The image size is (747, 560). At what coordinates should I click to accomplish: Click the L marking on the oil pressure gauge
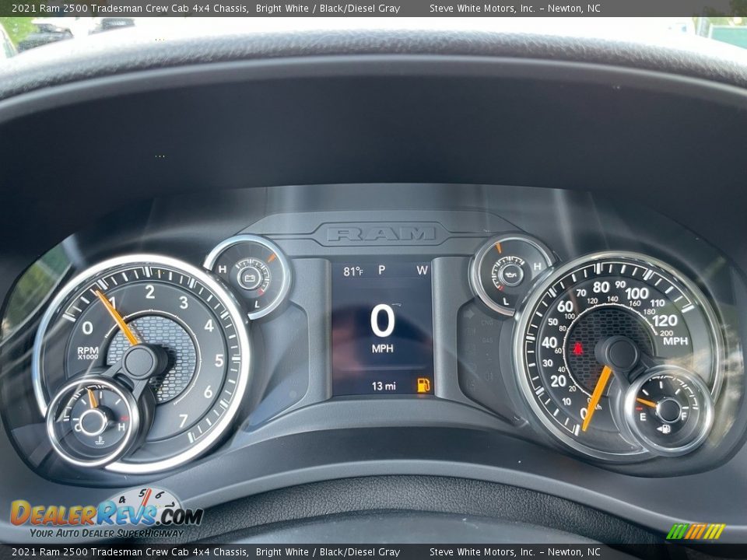(506, 302)
